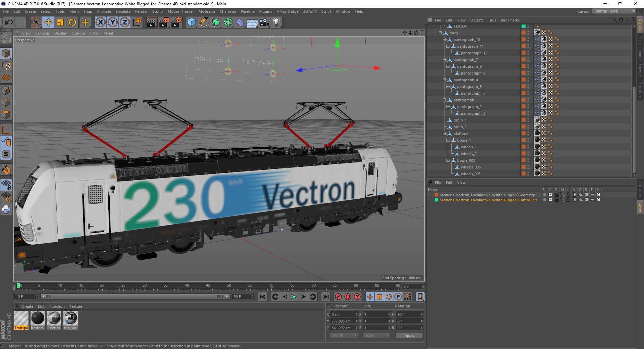Screen dimensions: 644x349
Task: Toggle X axis lock
Action: [x=100, y=22]
